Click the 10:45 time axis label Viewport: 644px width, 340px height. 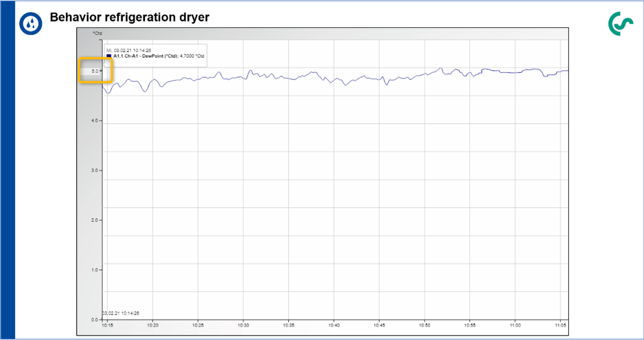pos(379,325)
